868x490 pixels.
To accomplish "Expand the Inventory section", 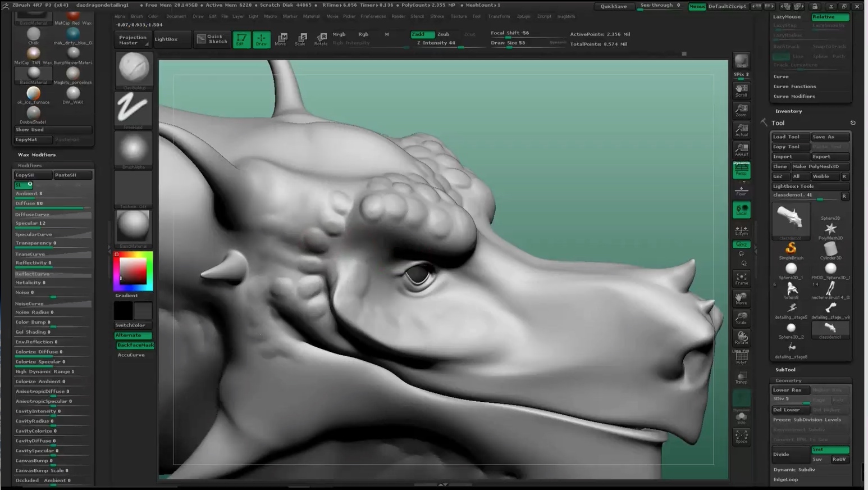I will pos(788,111).
